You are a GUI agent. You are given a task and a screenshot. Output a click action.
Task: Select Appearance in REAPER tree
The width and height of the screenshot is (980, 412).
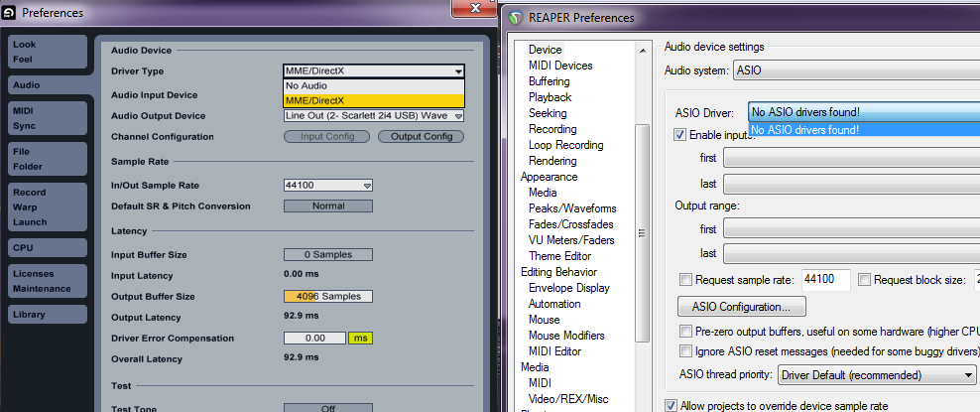point(549,177)
